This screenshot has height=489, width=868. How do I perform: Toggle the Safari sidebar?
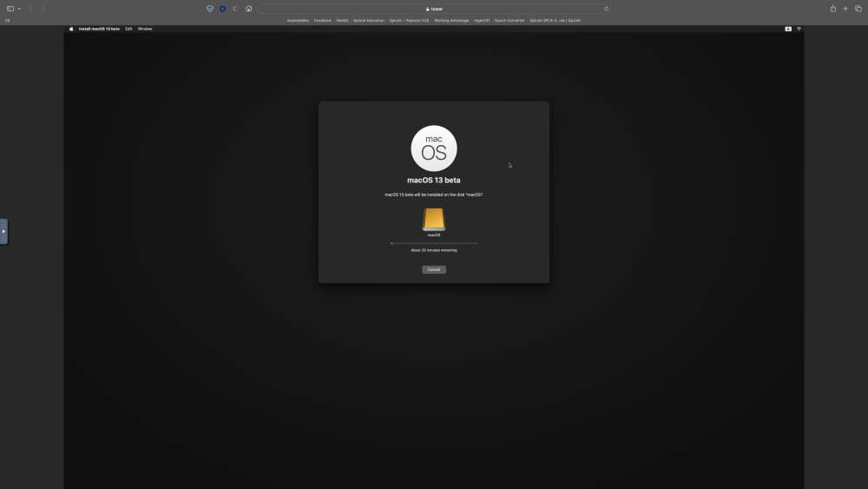click(x=10, y=9)
